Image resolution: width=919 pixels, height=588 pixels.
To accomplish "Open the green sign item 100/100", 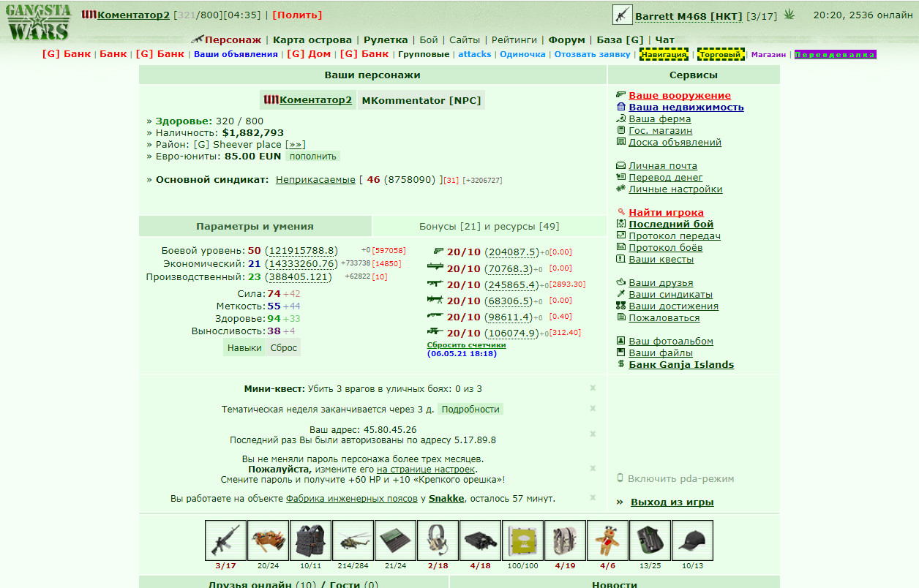I will 522,540.
